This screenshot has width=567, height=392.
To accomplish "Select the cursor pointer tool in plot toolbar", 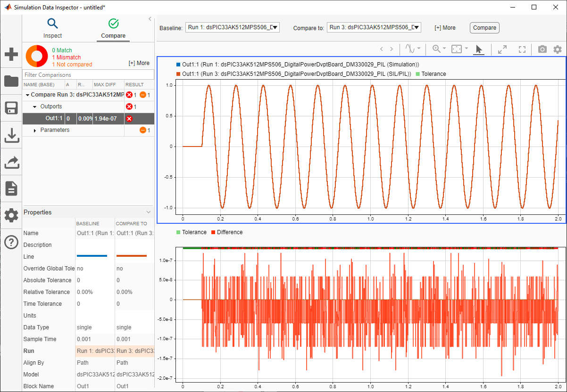I will (x=479, y=49).
